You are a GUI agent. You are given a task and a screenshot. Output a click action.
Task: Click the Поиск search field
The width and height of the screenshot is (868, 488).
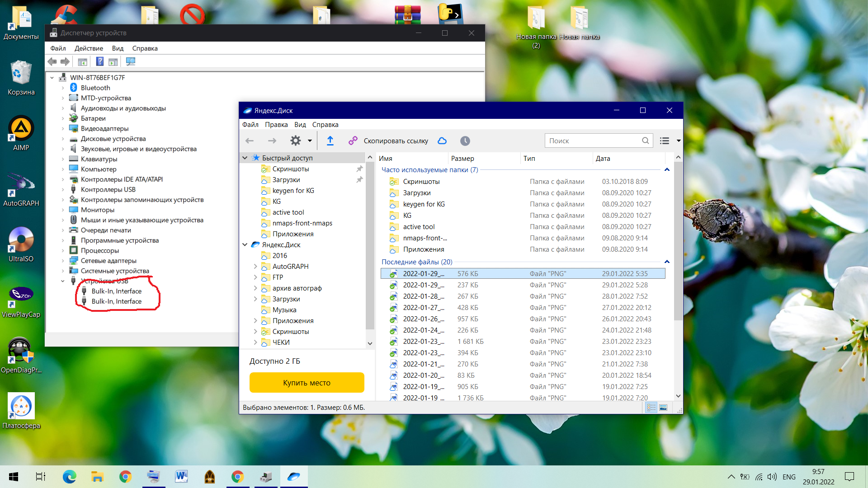point(592,141)
